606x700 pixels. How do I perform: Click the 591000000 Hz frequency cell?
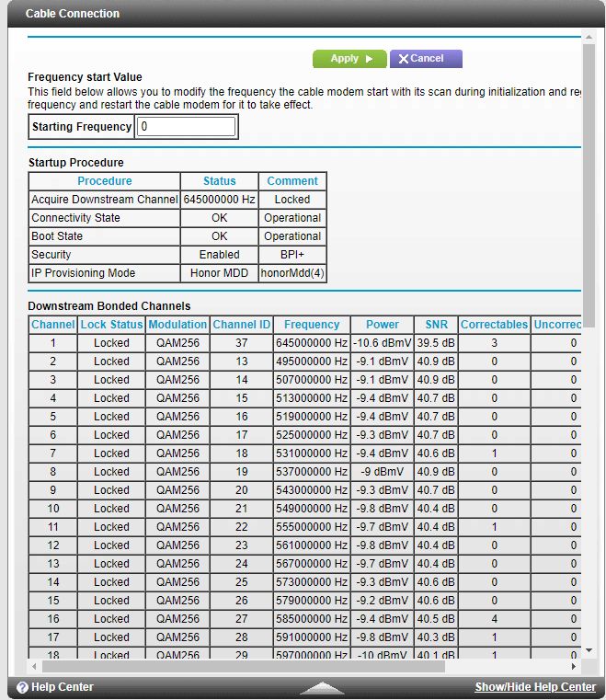coord(312,637)
